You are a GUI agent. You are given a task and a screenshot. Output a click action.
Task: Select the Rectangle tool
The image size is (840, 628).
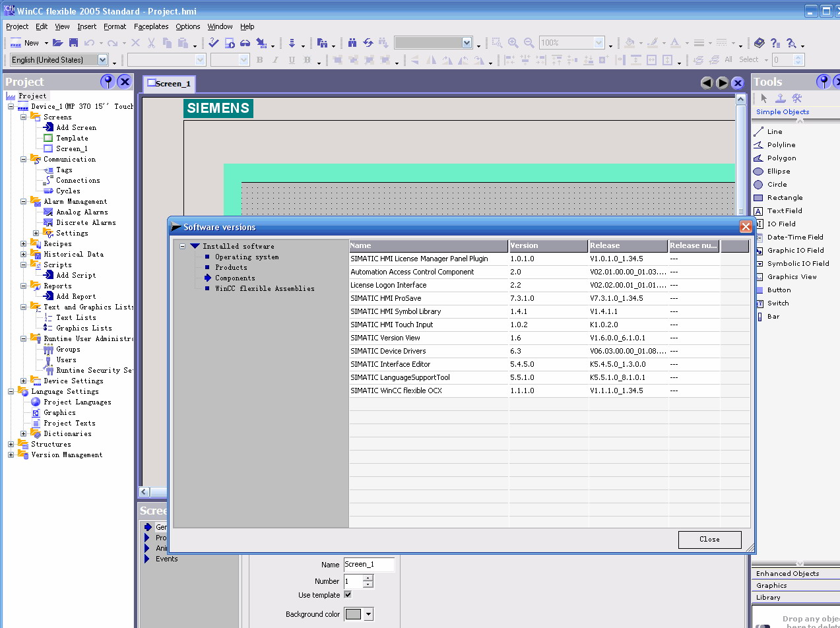point(778,198)
